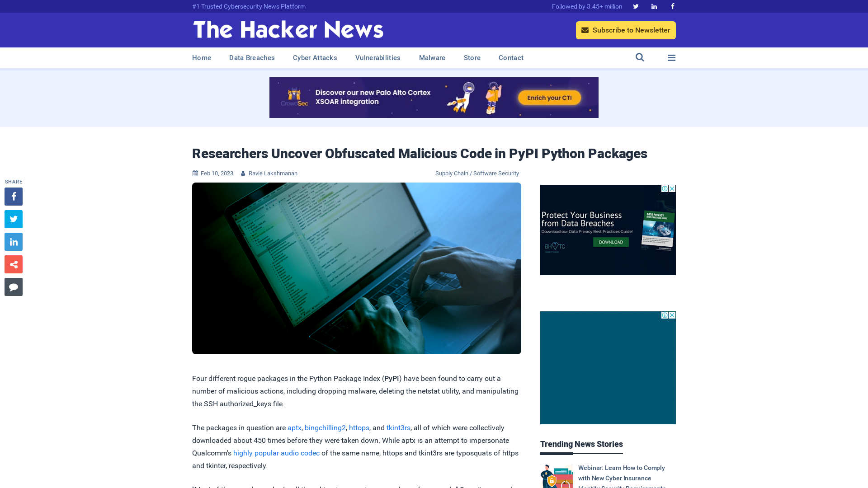The height and width of the screenshot is (488, 868).
Task: Click the bingchilling2 package link
Action: click(x=325, y=427)
